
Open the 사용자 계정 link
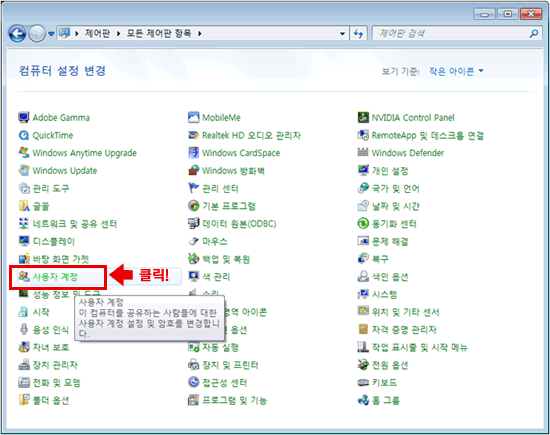(55, 277)
